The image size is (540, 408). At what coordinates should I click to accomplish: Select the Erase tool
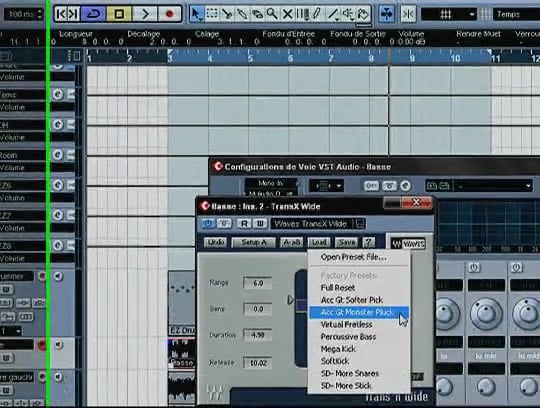257,14
